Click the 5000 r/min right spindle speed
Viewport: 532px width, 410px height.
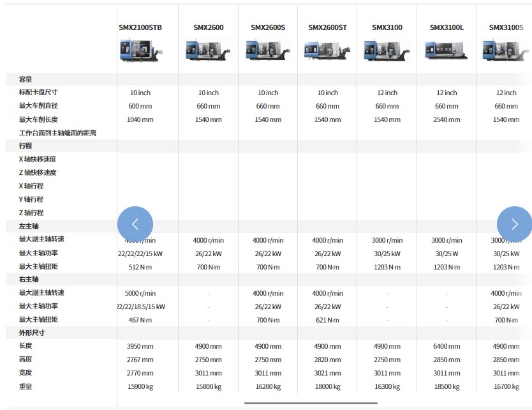140,293
